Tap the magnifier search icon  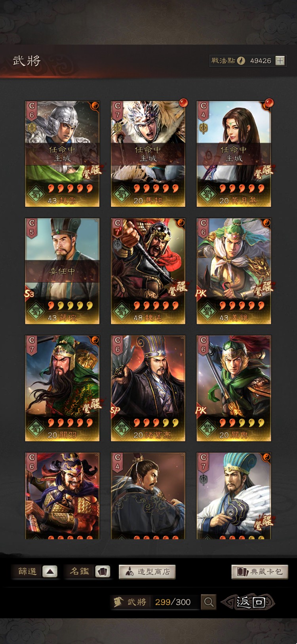[x=209, y=602]
